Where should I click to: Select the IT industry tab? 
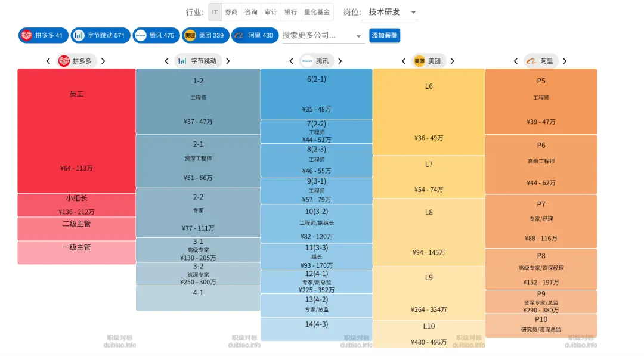point(215,12)
